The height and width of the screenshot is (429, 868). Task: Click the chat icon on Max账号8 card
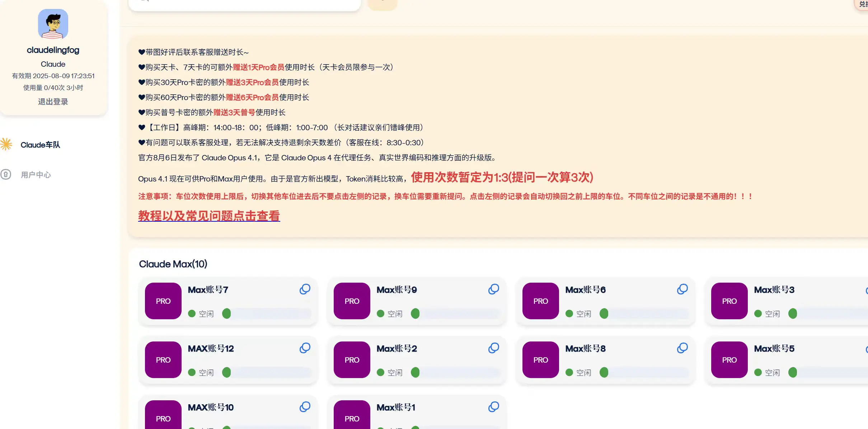[x=682, y=348]
